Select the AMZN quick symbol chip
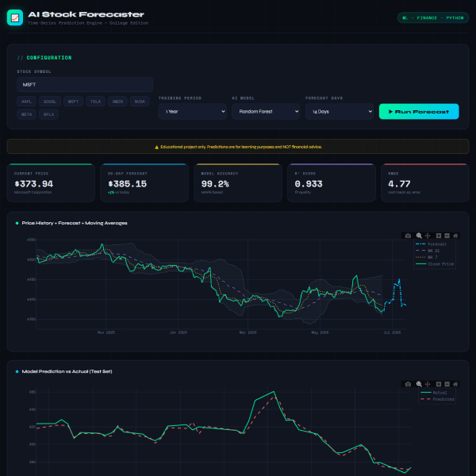The width and height of the screenshot is (476, 476). click(x=117, y=102)
